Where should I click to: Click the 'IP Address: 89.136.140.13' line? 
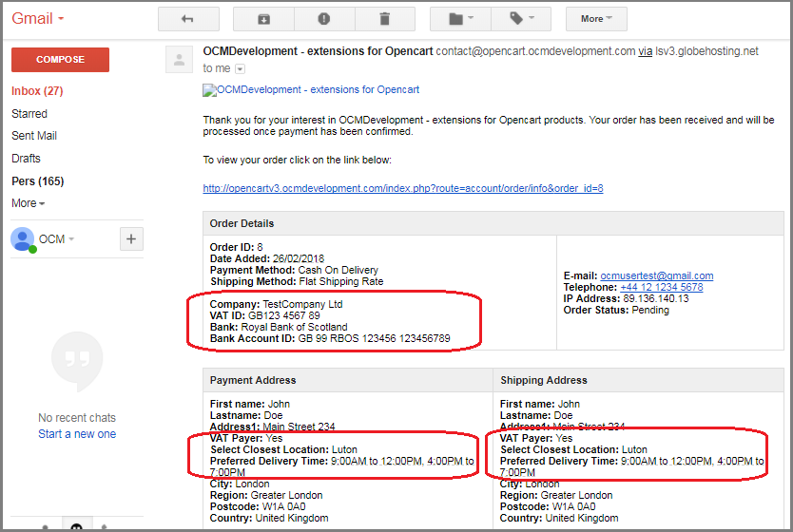coord(626,298)
